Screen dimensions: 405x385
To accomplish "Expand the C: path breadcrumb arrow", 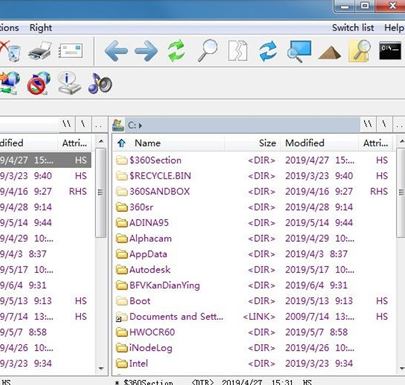I will pos(140,126).
